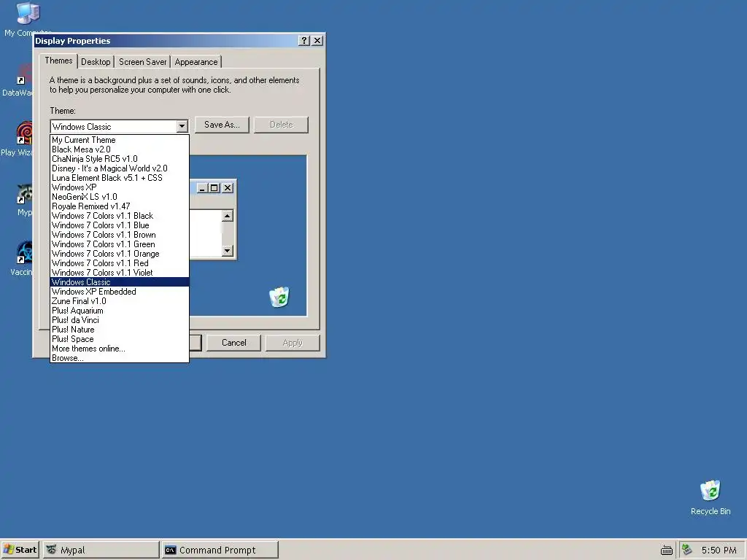Select the Plus! Space theme
747x560 pixels.
(120, 339)
